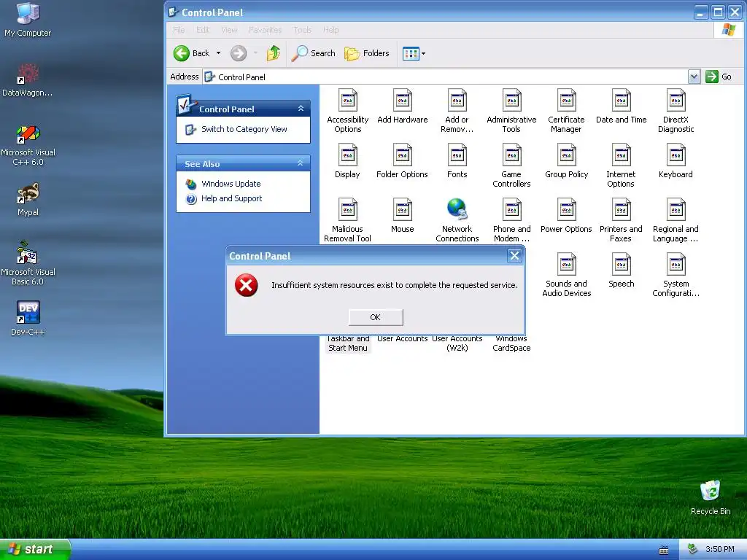Collapse the Control Panel task pane

coord(301,109)
